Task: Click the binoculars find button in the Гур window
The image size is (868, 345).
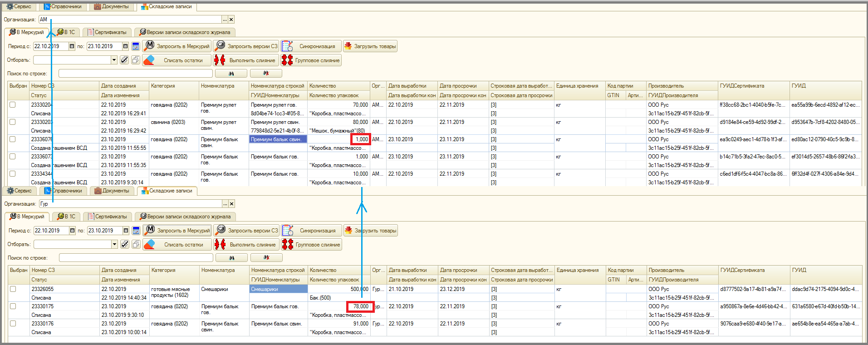Action: [x=231, y=258]
